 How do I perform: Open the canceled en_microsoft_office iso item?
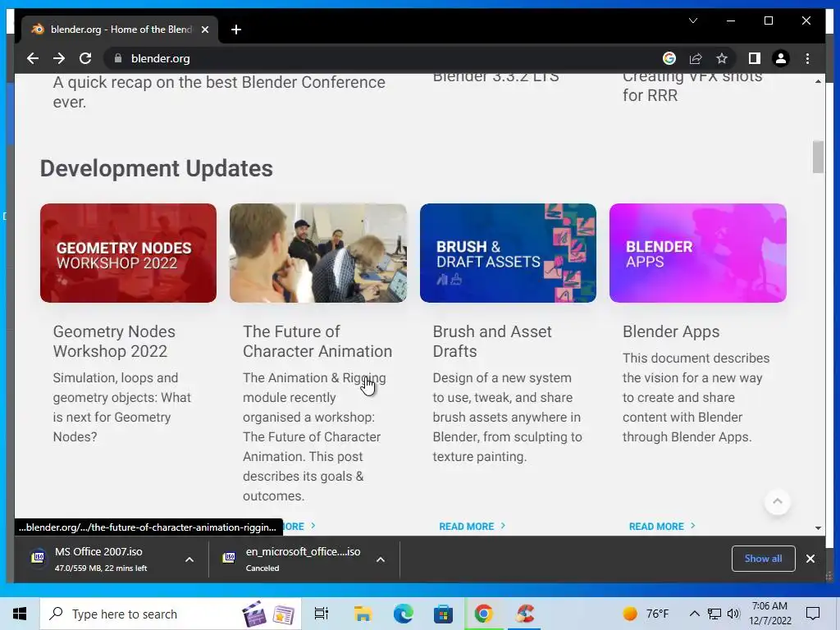coord(293,559)
